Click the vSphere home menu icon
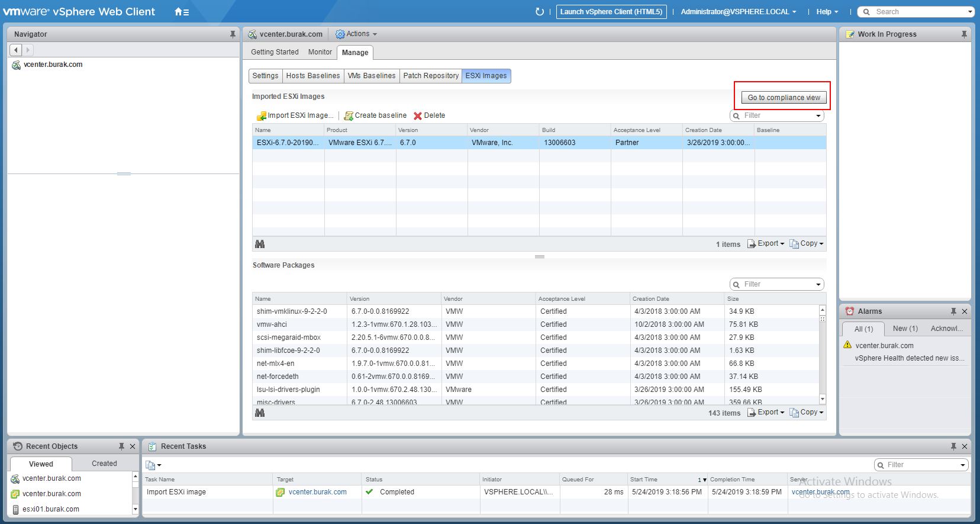 [181, 12]
